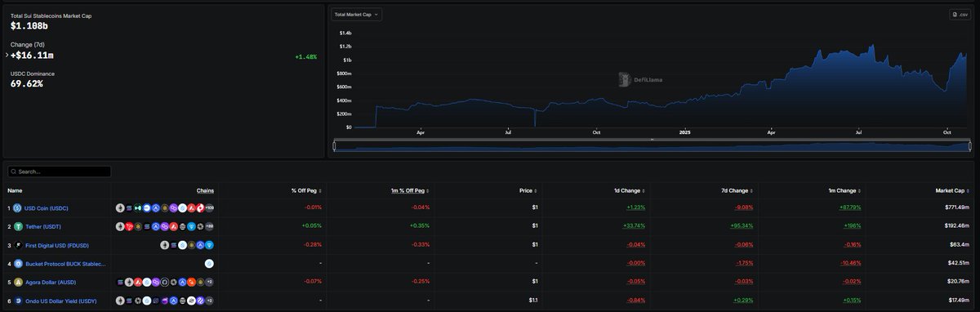980x312 pixels.
Task: Click the Name column header
Action: coord(15,190)
